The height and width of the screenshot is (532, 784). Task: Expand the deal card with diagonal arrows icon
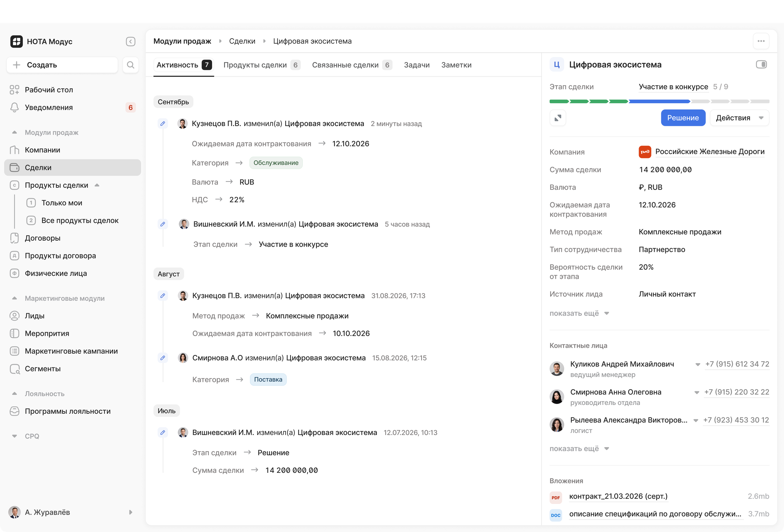558,118
